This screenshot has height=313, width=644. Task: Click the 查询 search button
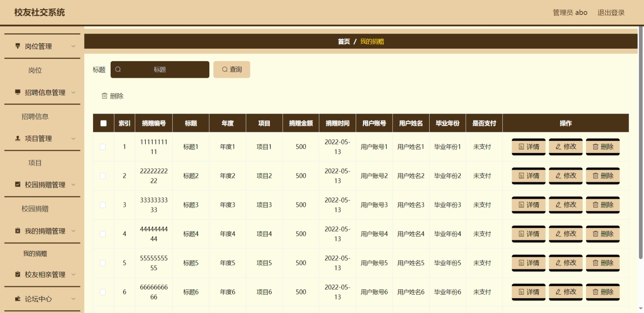click(232, 69)
